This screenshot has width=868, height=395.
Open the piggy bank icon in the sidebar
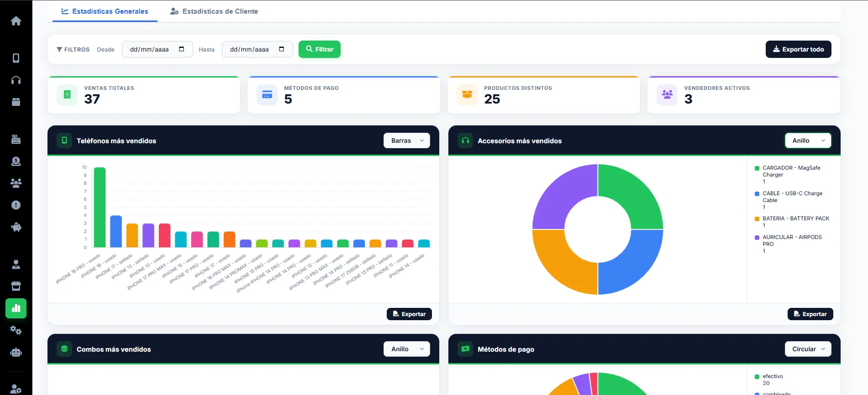[x=16, y=227]
